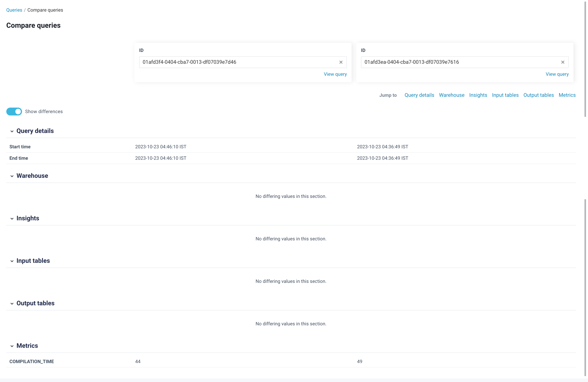Collapse the Input tables section
This screenshot has width=588, height=382.
coord(12,261)
